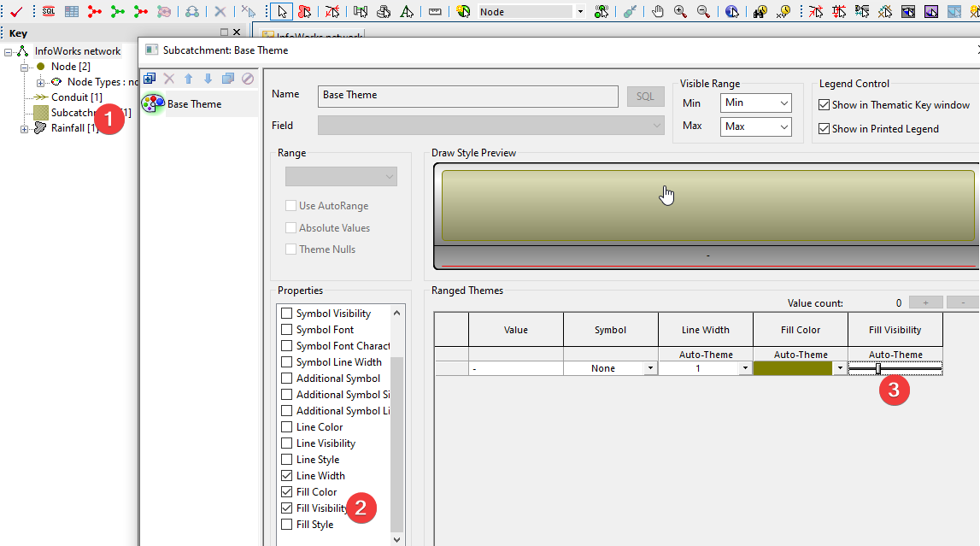The width and height of the screenshot is (980, 546).
Task: Click the plus button next to Value count
Action: tap(926, 302)
